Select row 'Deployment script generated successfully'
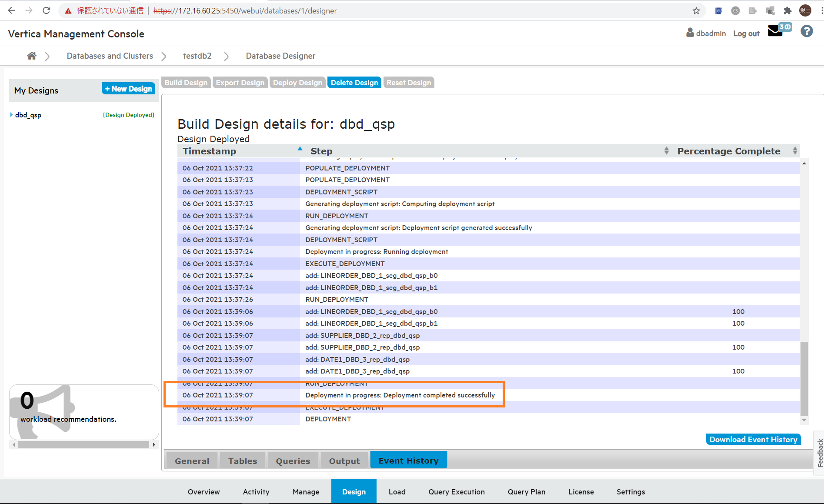This screenshot has height=504, width=824. click(x=488, y=227)
